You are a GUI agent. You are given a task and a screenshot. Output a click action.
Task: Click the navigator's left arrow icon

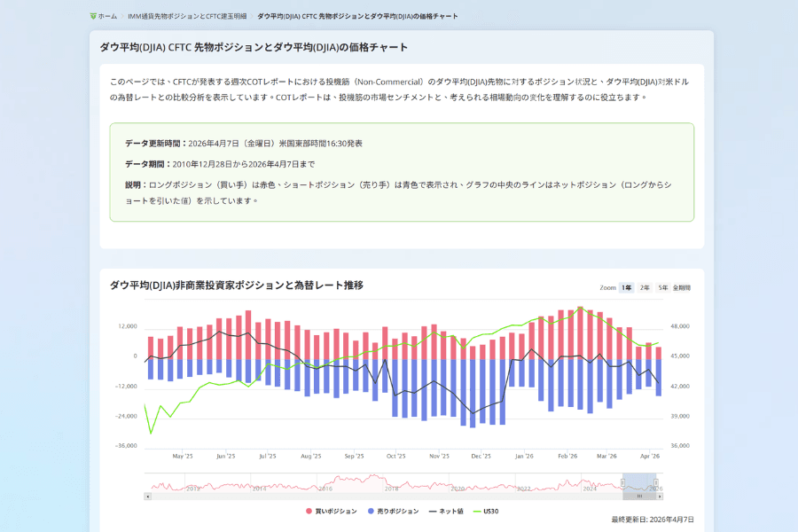coord(146,495)
